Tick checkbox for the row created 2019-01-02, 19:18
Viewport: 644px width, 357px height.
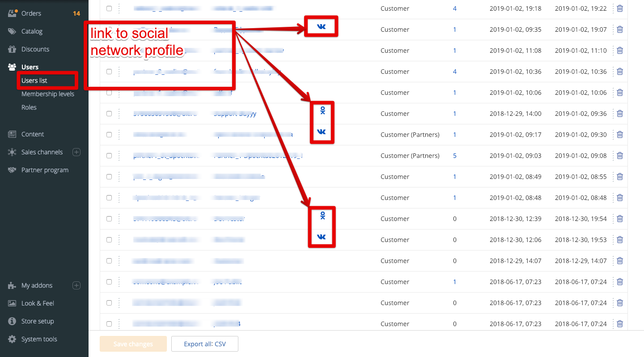pyautogui.click(x=109, y=8)
